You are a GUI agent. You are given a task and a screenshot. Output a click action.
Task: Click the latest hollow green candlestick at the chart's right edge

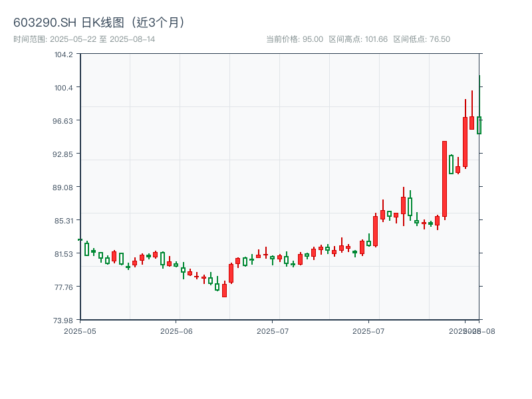click(x=479, y=125)
